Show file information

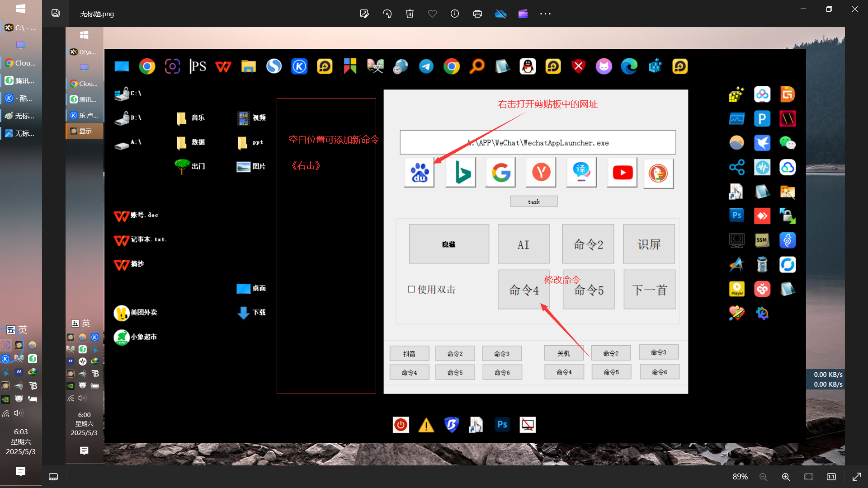pyautogui.click(x=455, y=14)
